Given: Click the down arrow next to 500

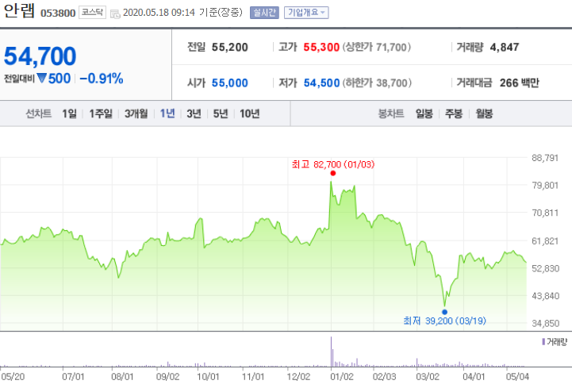Looking at the screenshot, I should (41, 78).
